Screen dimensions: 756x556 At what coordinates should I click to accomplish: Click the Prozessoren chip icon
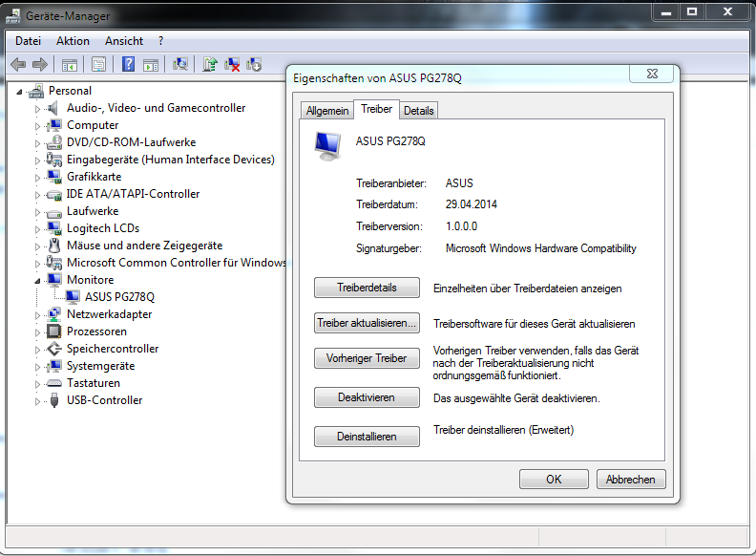[x=53, y=331]
